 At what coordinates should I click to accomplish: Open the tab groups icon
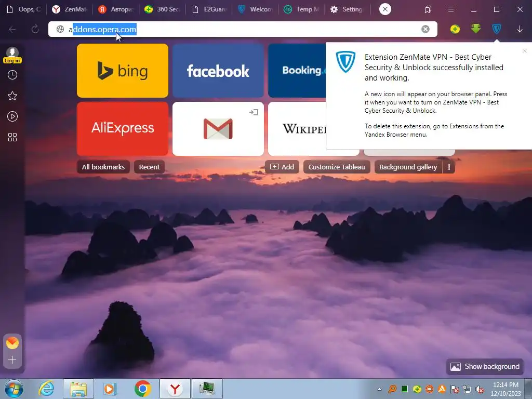[428, 9]
